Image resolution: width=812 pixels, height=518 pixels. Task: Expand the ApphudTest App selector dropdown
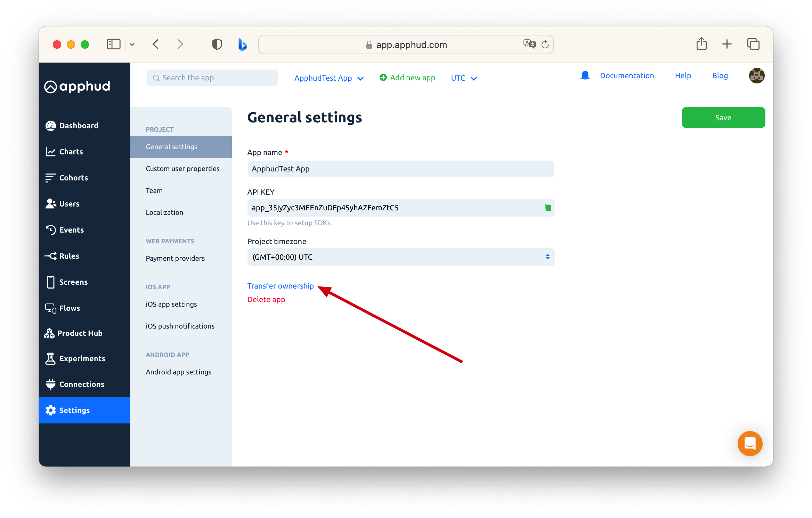coord(328,78)
